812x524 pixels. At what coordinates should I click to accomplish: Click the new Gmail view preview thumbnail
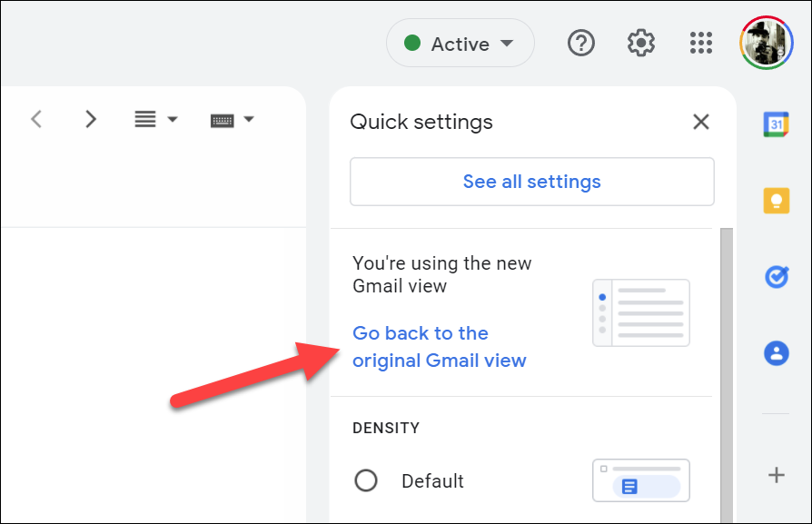click(x=641, y=312)
